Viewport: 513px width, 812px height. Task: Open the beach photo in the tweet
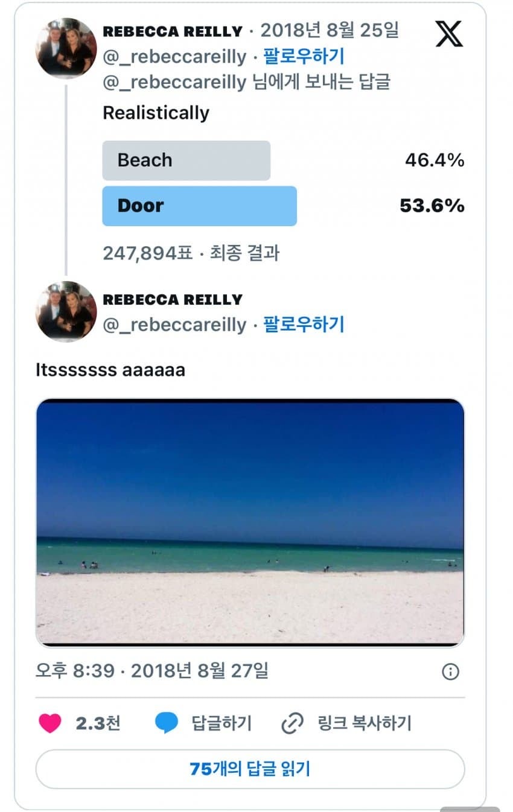[x=250, y=522]
